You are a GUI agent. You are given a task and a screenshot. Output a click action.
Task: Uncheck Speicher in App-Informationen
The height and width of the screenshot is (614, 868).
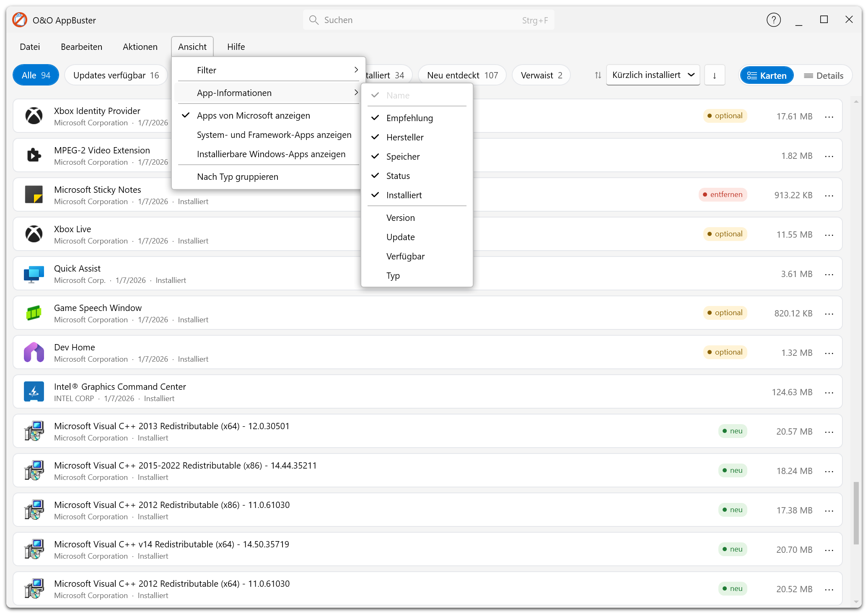click(x=417, y=157)
